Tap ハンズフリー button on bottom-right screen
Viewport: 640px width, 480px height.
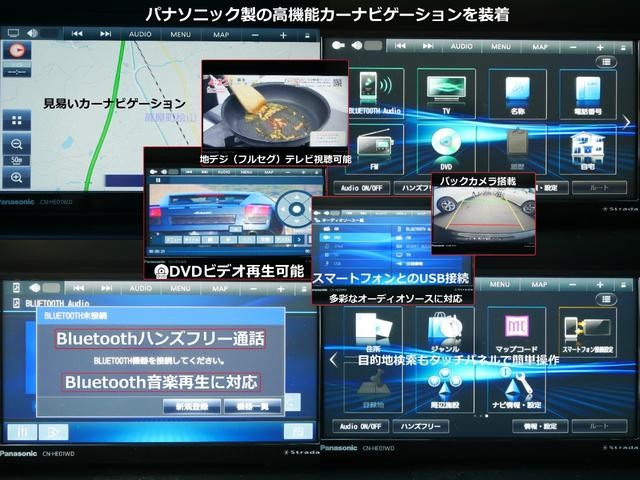[421, 427]
